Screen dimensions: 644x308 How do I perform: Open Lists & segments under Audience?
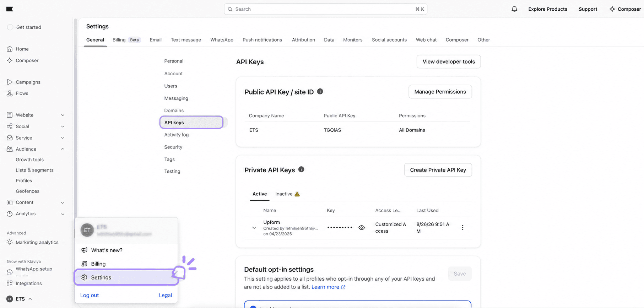pos(34,170)
